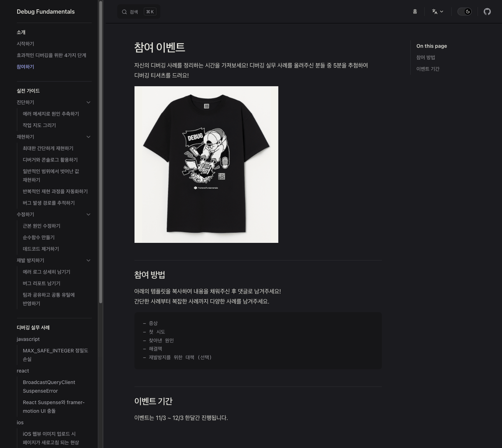502x448 pixels.
Task: Open the GitHub repository icon
Action: [487, 12]
